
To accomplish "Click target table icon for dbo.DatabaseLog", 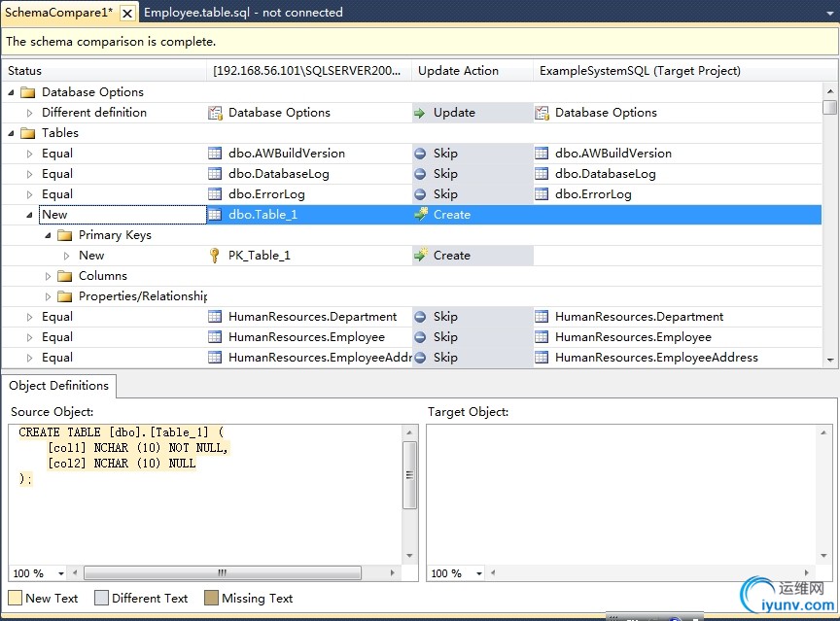I will click(x=542, y=174).
